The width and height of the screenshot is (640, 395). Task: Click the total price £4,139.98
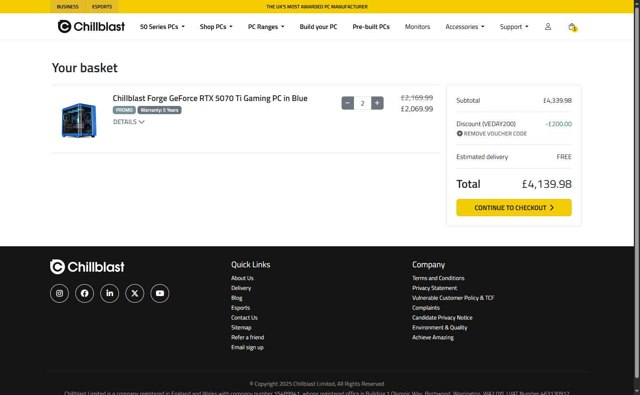pos(547,184)
